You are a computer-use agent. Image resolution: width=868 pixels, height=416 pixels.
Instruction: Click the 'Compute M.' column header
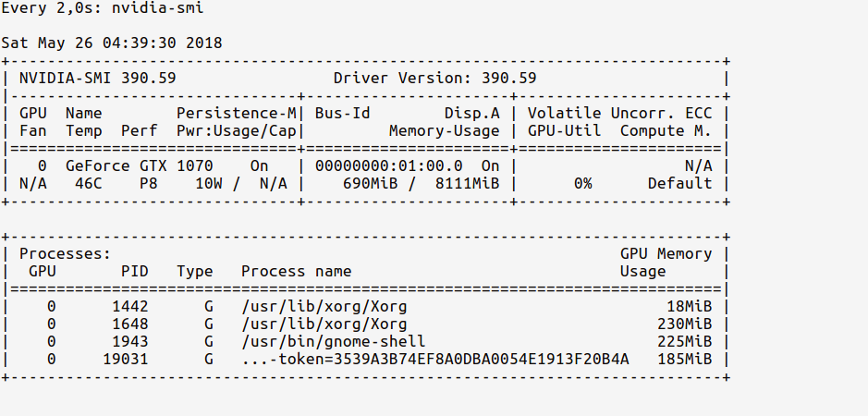666,131
